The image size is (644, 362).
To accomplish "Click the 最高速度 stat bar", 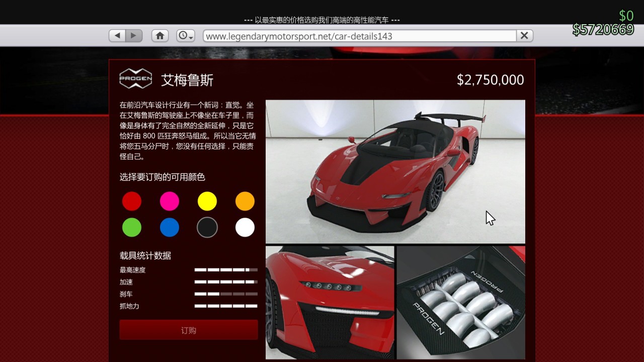I will (x=226, y=270).
